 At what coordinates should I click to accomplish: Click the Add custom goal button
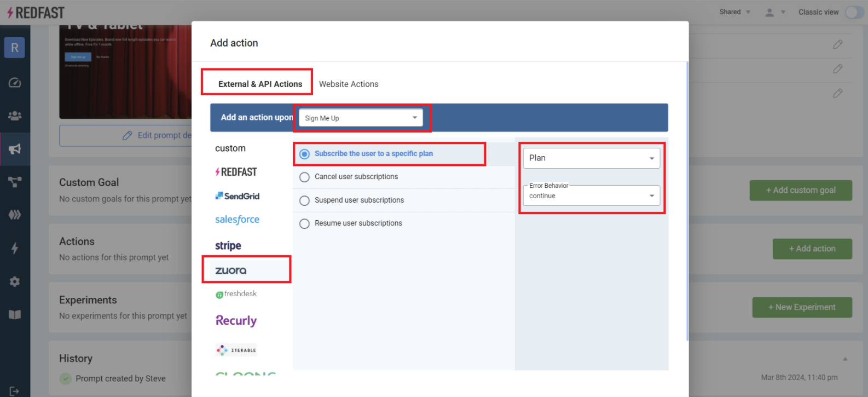point(801,191)
